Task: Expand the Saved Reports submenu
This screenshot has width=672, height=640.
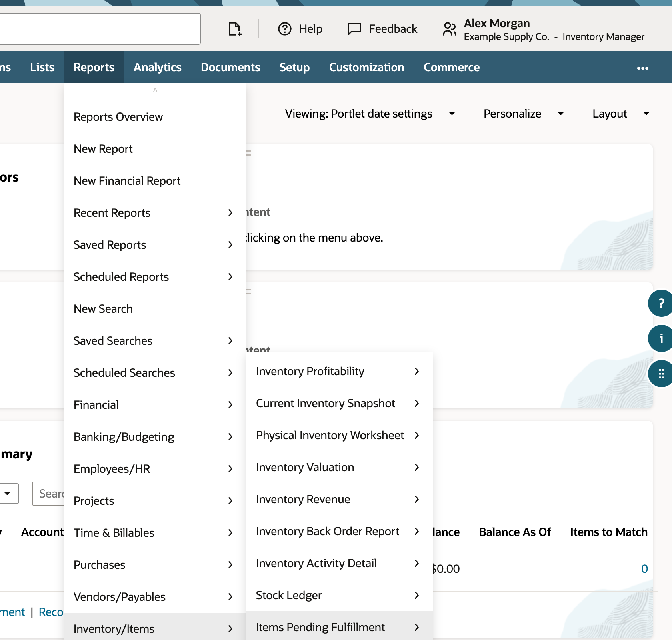Action: point(155,245)
